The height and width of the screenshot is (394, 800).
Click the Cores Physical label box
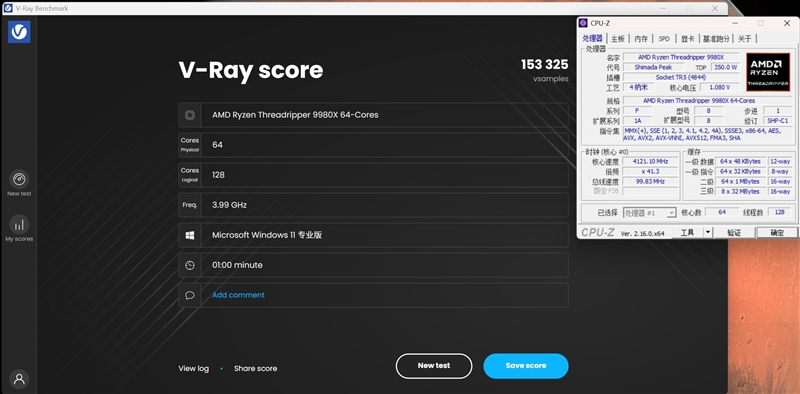[x=190, y=145]
